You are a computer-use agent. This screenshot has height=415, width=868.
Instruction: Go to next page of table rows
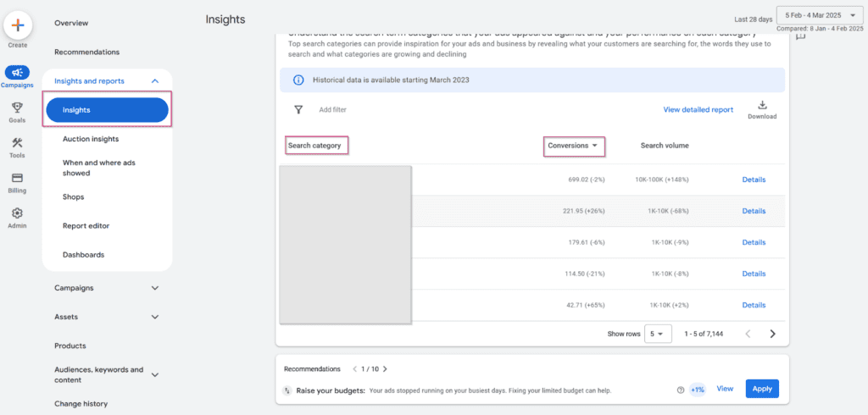point(773,334)
